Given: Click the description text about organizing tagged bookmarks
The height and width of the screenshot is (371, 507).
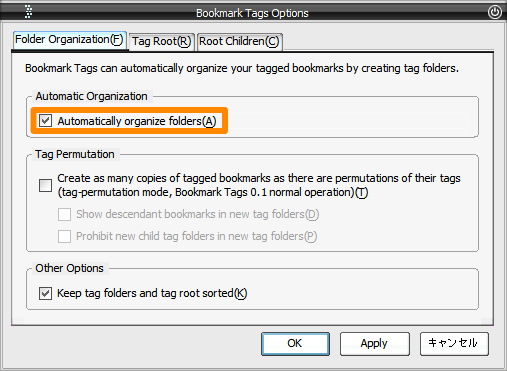Looking at the screenshot, I should [x=242, y=68].
